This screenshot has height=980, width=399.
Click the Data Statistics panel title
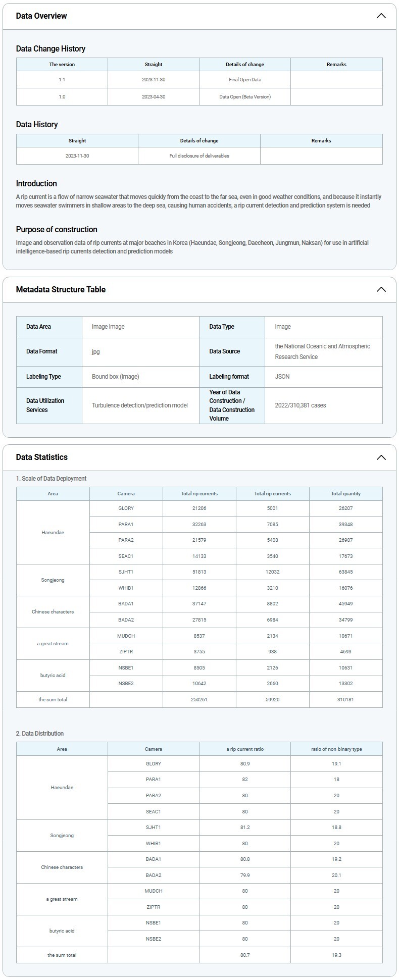point(41,457)
